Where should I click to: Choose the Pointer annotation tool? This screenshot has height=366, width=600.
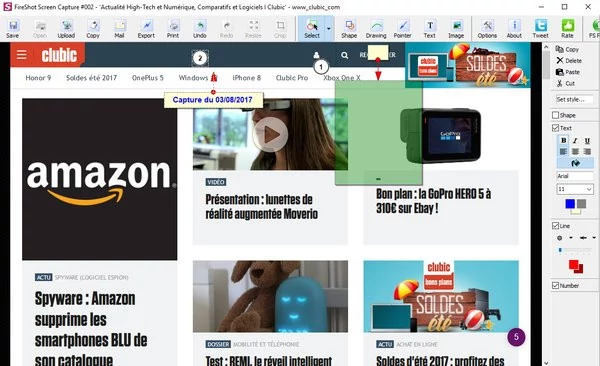[x=403, y=29]
